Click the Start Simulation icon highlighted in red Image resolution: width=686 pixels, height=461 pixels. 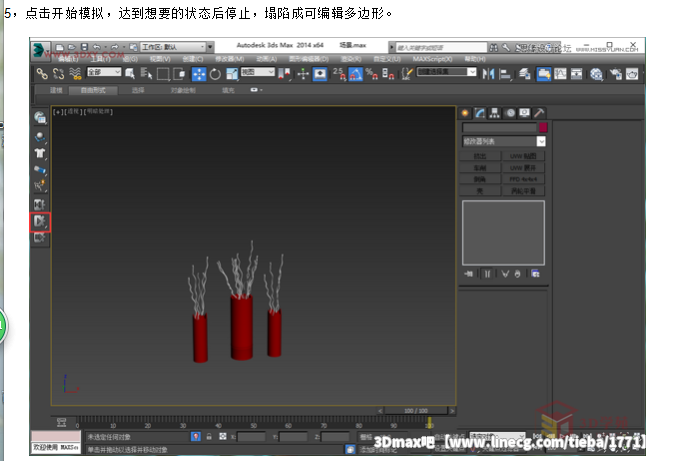pyautogui.click(x=41, y=220)
